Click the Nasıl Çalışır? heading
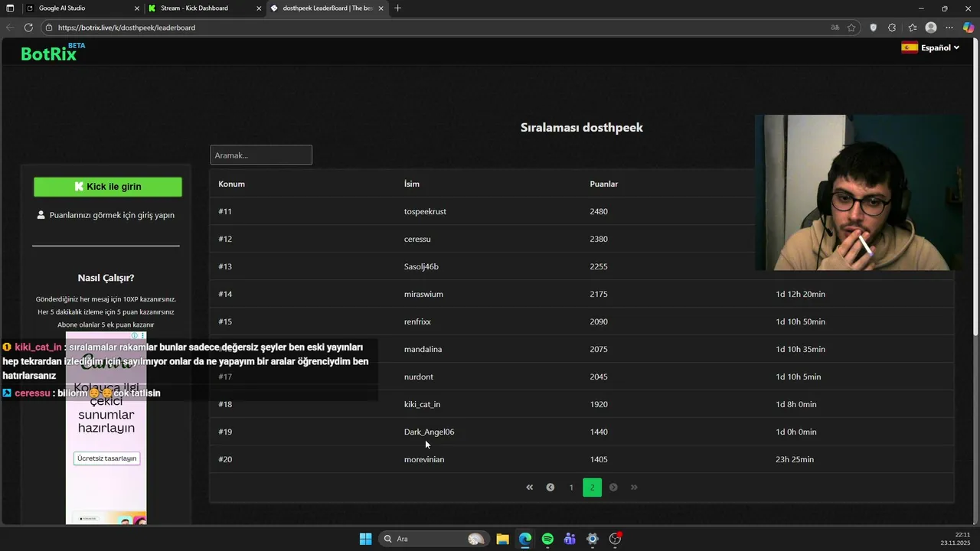980x551 pixels. 106,278
